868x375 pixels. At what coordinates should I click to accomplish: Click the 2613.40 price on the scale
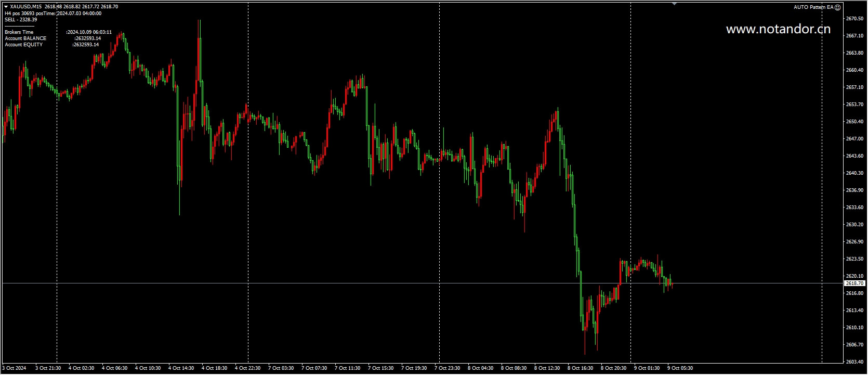pyautogui.click(x=855, y=311)
